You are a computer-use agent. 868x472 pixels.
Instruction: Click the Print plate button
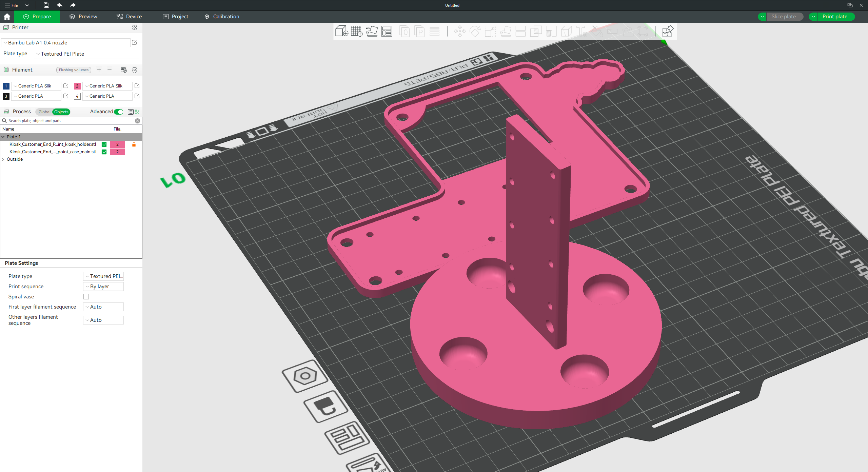click(x=834, y=17)
